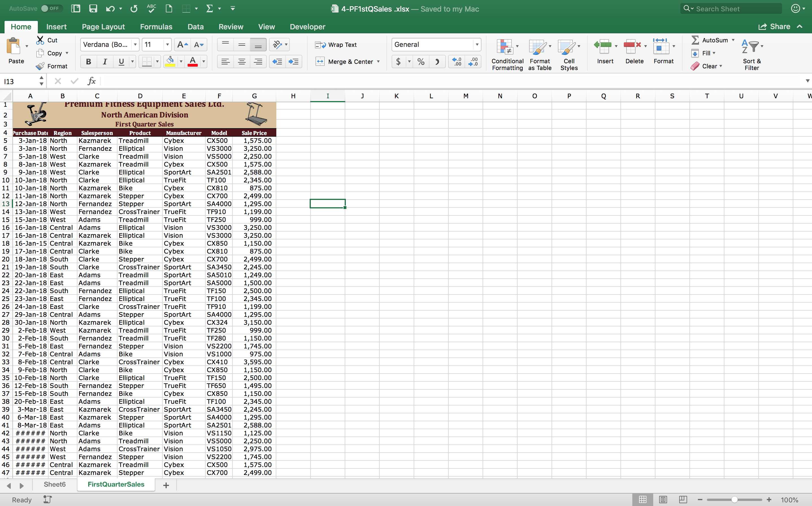
Task: Apply percent style format
Action: 421,62
